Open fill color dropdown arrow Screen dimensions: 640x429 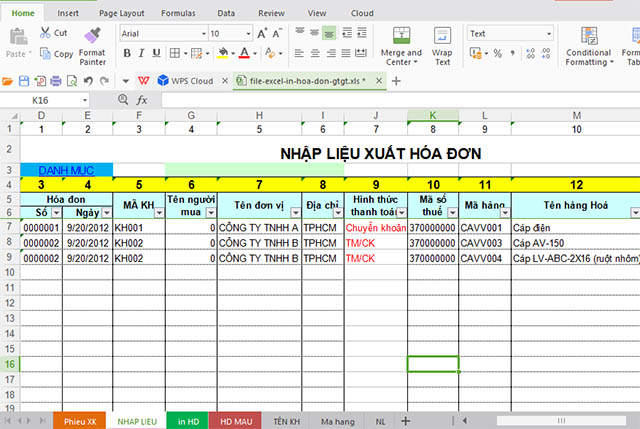click(233, 53)
